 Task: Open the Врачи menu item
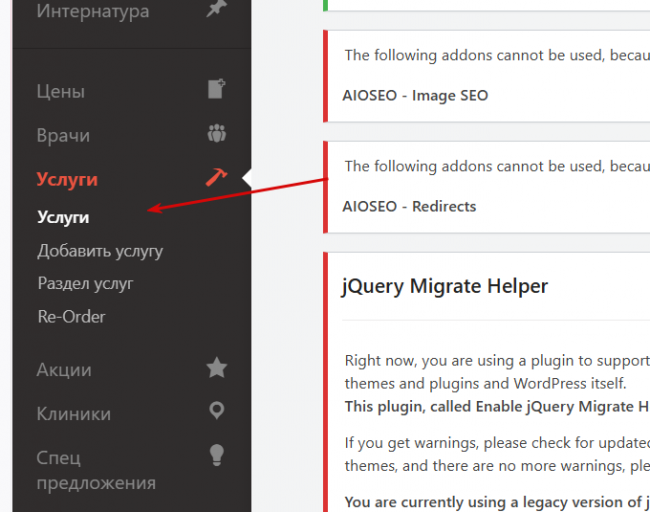[63, 135]
